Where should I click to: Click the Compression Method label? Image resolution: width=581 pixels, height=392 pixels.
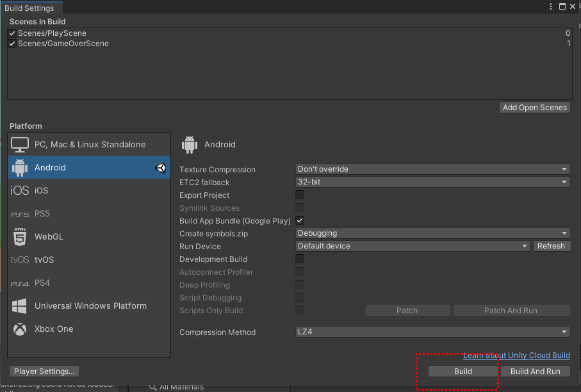(x=218, y=332)
